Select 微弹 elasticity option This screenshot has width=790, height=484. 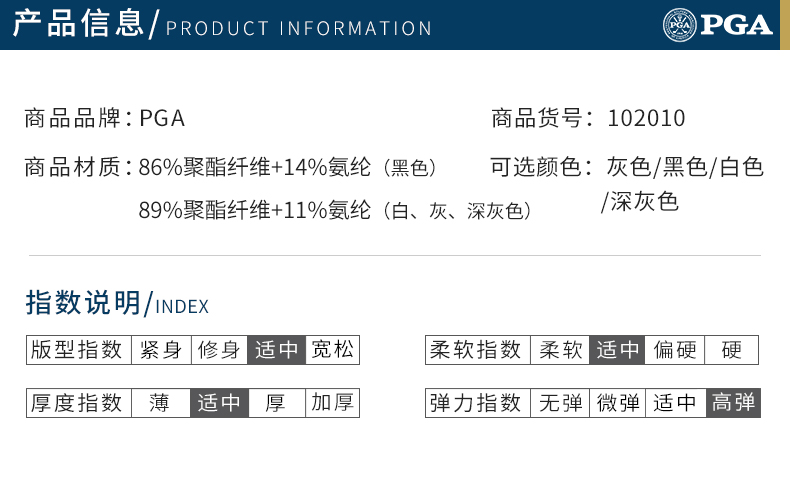[x=618, y=403]
